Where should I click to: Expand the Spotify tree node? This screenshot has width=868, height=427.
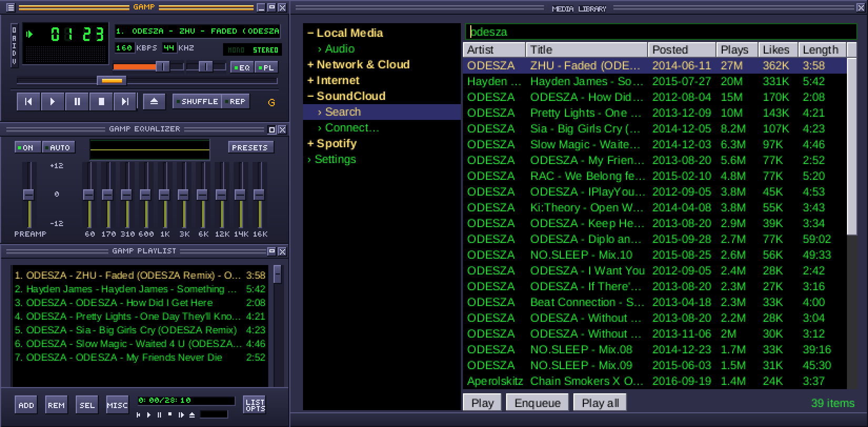[x=310, y=144]
